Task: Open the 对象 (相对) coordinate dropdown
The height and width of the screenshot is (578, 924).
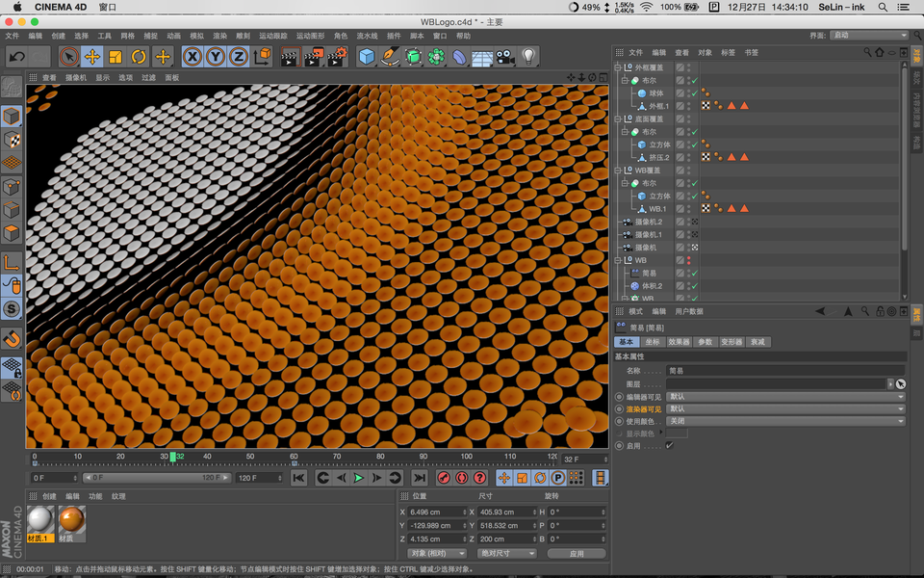Action: (x=437, y=553)
